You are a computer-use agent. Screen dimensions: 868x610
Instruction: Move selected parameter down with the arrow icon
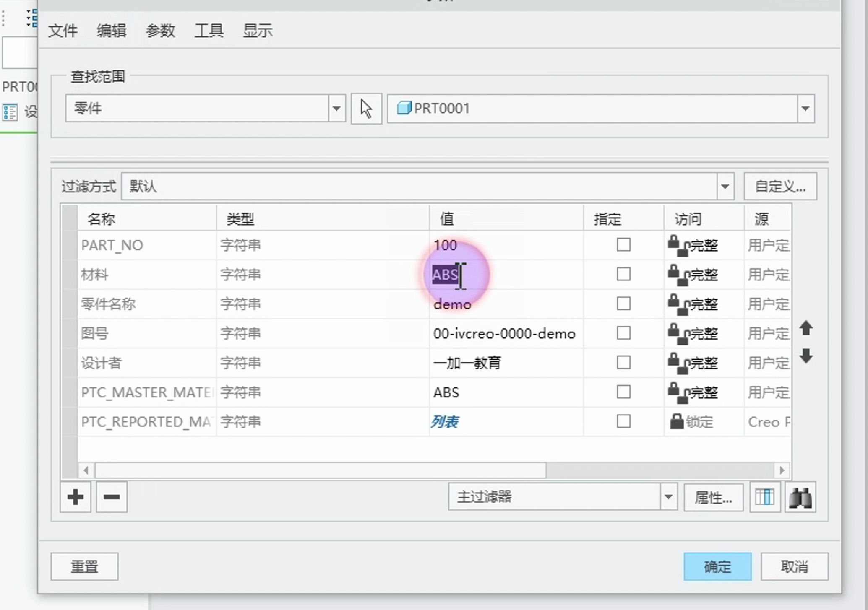[805, 356]
